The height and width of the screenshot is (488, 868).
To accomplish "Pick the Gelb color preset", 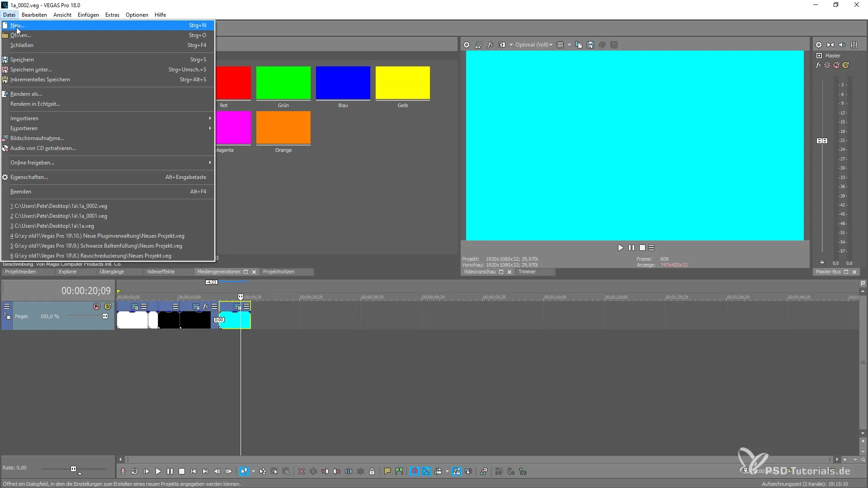I will 402,83.
